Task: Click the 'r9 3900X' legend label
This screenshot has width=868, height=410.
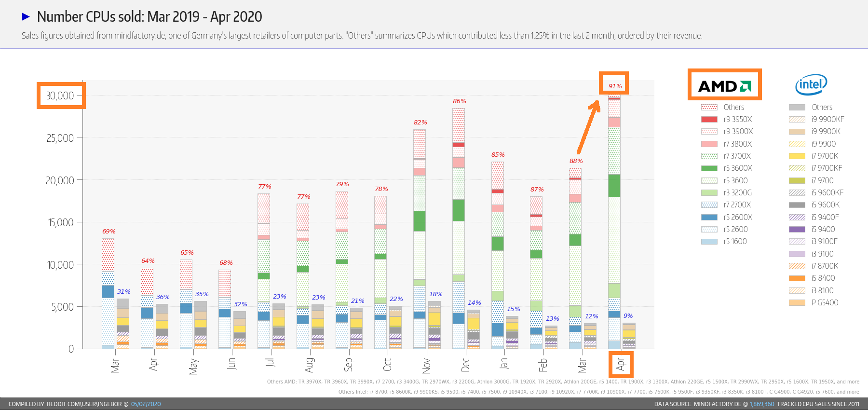Action: point(738,132)
